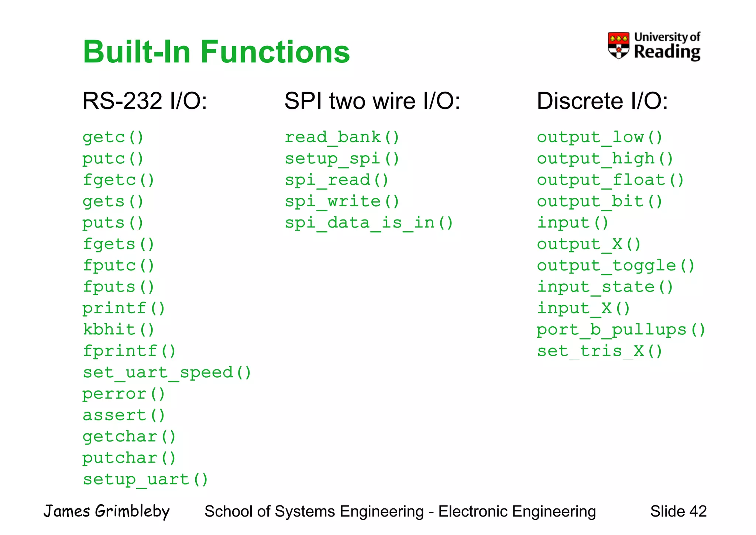Viewport: 756px width, 535px height.
Task: Click the fputc() entry
Action: pos(118,266)
